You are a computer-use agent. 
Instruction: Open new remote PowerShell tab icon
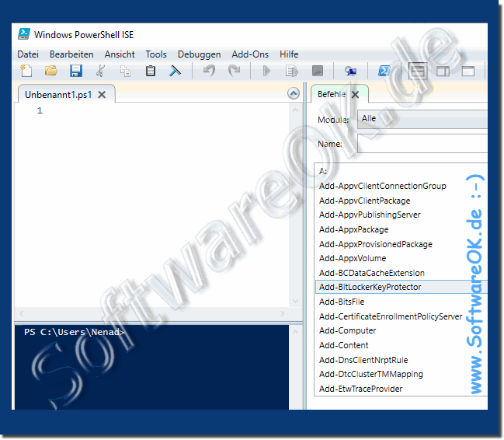[350, 72]
